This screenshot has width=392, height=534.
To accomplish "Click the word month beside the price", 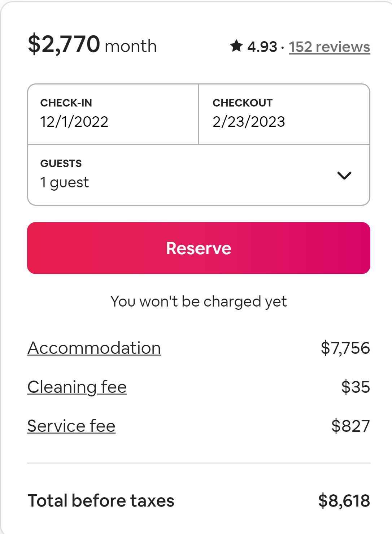I will (131, 47).
